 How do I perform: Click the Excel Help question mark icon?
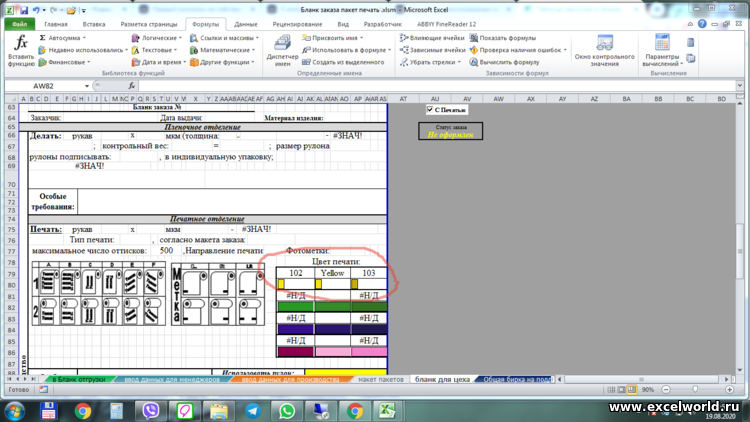point(702,24)
